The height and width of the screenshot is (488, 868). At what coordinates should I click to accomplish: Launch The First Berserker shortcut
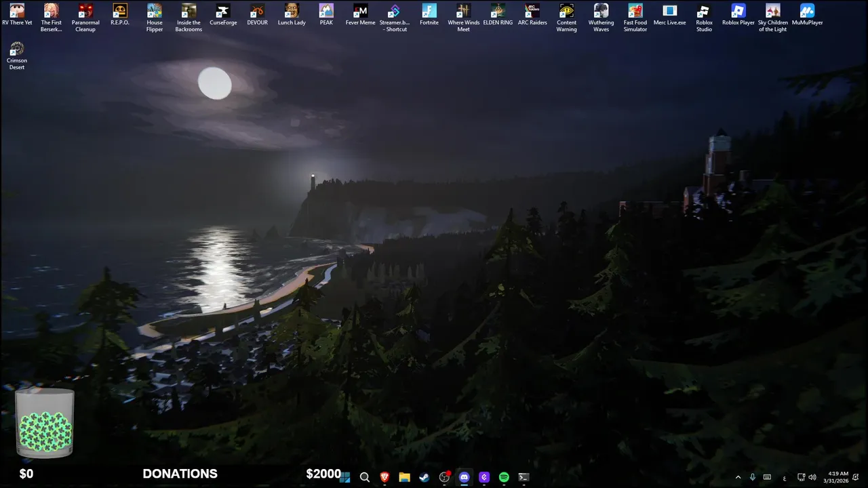[x=51, y=17]
